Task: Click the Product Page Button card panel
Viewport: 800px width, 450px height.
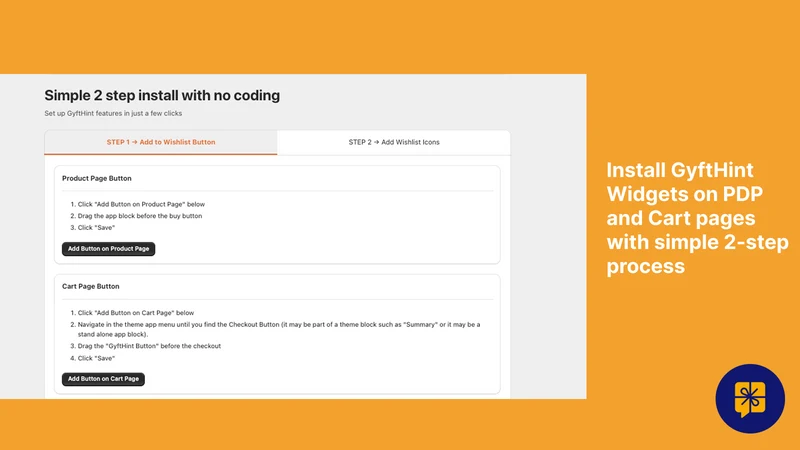Action: point(277,215)
